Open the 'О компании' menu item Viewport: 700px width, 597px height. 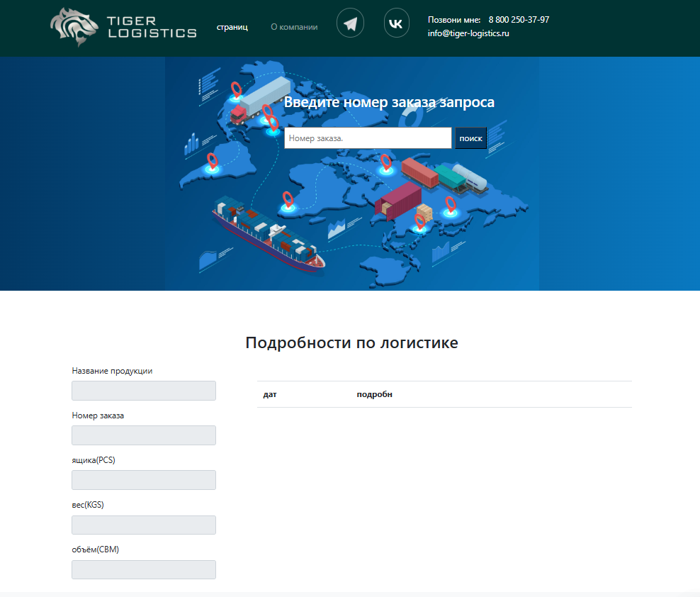point(294,27)
